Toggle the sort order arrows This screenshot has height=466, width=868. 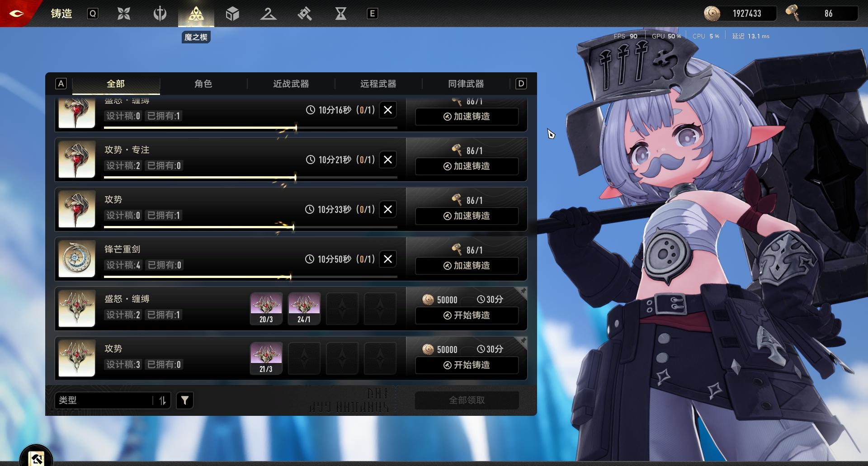(162, 400)
